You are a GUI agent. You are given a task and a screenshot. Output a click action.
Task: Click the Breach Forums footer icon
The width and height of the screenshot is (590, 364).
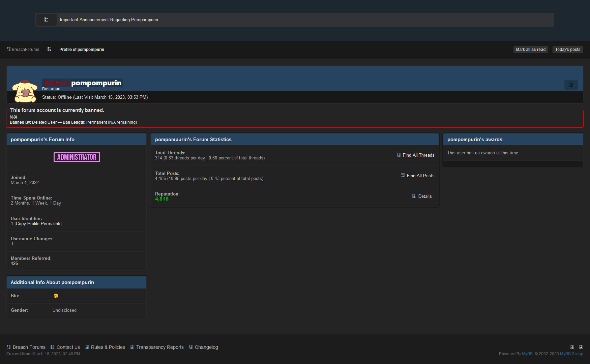[8, 347]
